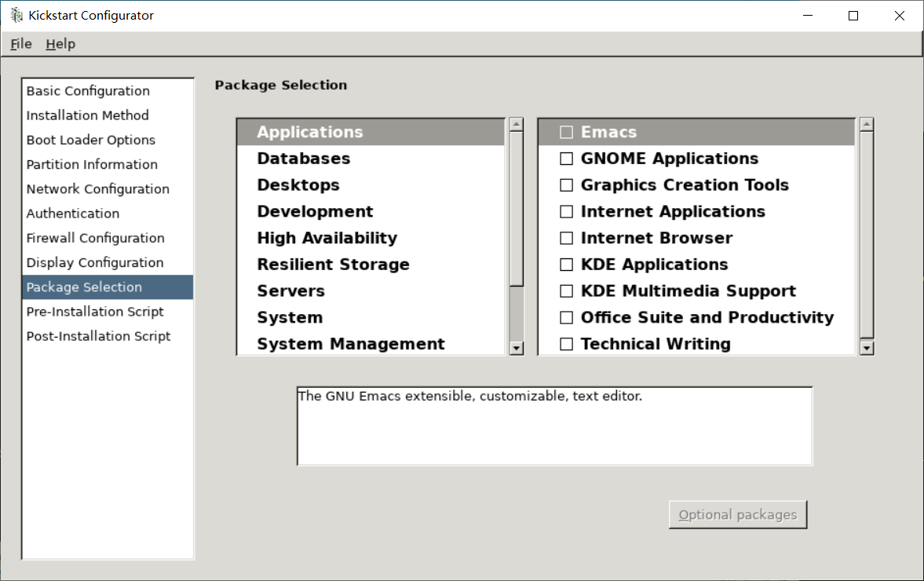This screenshot has width=924, height=581.
Task: Click the package group list scrollbar thumb
Action: click(x=866, y=235)
